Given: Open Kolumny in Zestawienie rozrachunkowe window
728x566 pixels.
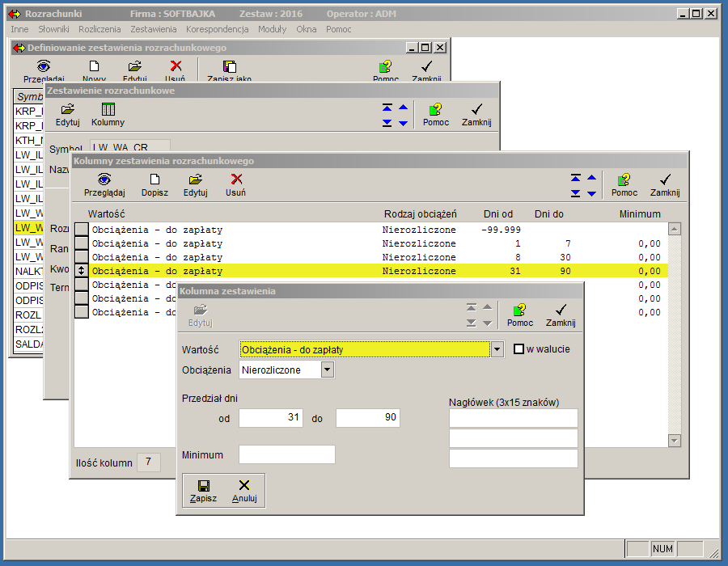Looking at the screenshot, I should (x=108, y=115).
